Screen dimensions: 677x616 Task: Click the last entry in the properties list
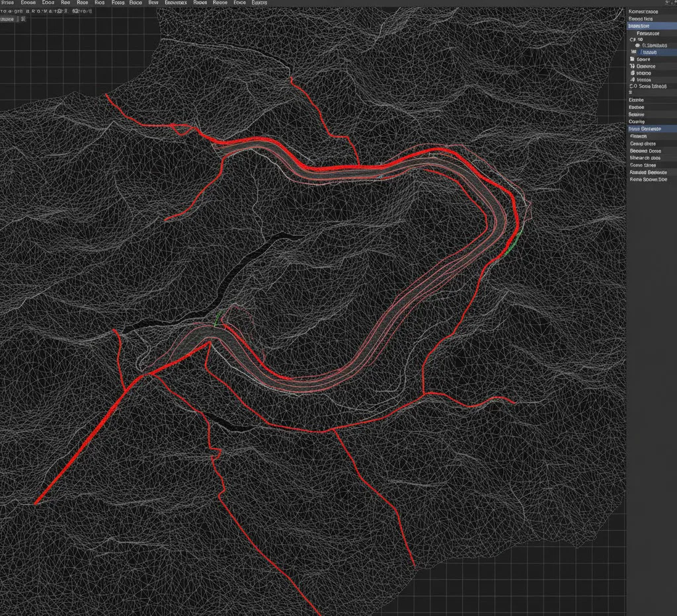pyautogui.click(x=651, y=178)
